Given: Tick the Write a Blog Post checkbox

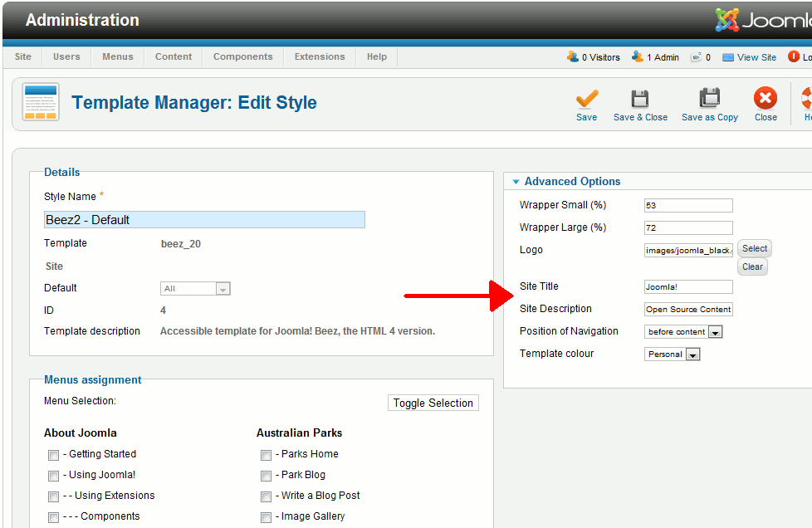Looking at the screenshot, I should coord(266,496).
